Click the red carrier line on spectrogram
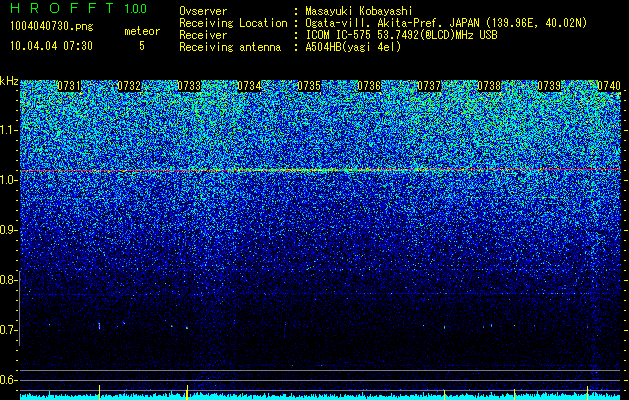629x400 pixels. (x=321, y=170)
